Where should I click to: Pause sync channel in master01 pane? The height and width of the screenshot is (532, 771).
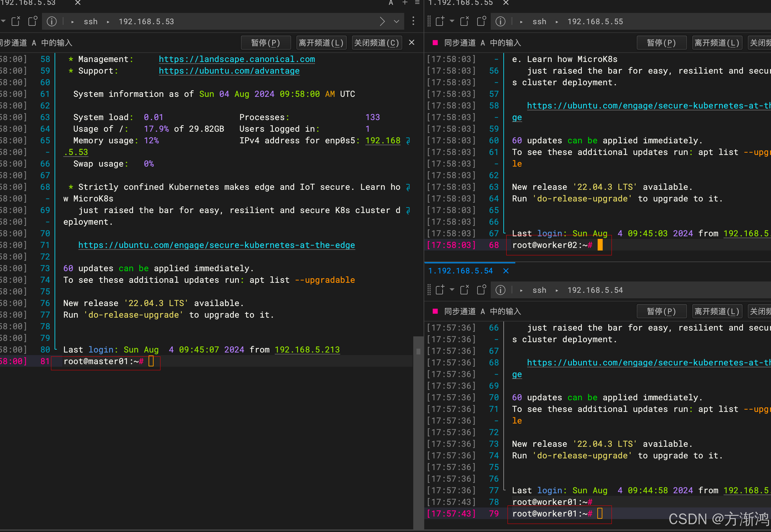pyautogui.click(x=266, y=43)
